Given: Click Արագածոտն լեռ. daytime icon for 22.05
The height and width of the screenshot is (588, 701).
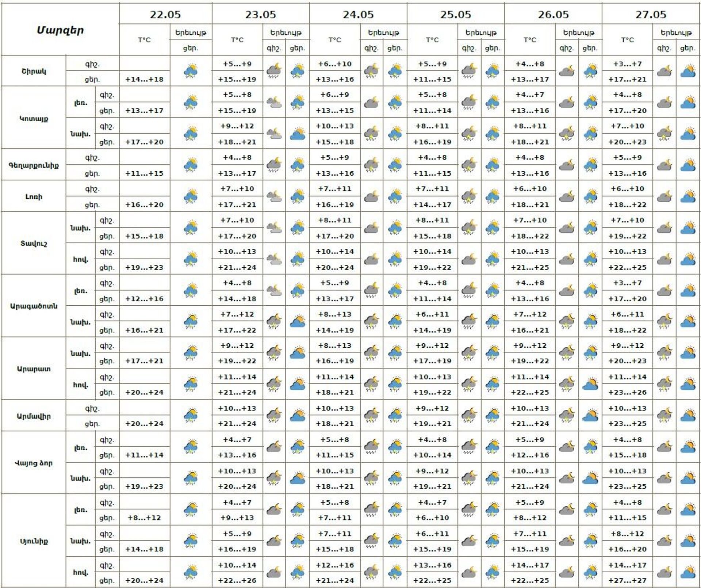Looking at the screenshot, I should point(191,291).
